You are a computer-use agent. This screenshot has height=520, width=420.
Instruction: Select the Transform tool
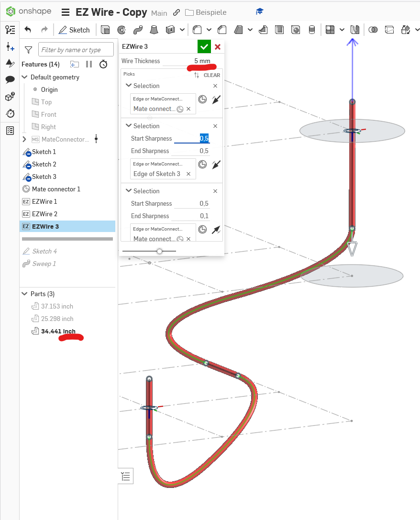[x=406, y=30]
